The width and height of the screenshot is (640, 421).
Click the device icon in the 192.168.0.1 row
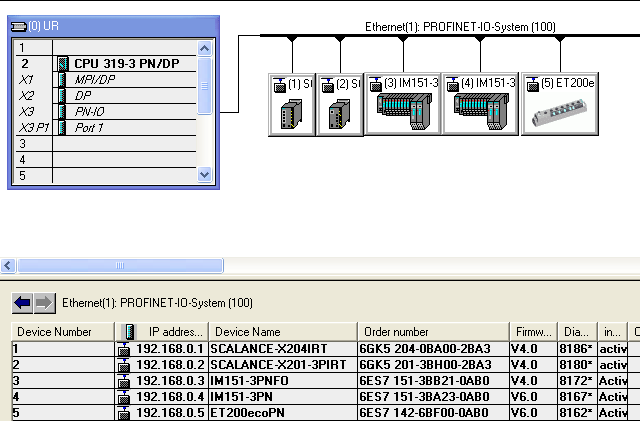coord(124,349)
